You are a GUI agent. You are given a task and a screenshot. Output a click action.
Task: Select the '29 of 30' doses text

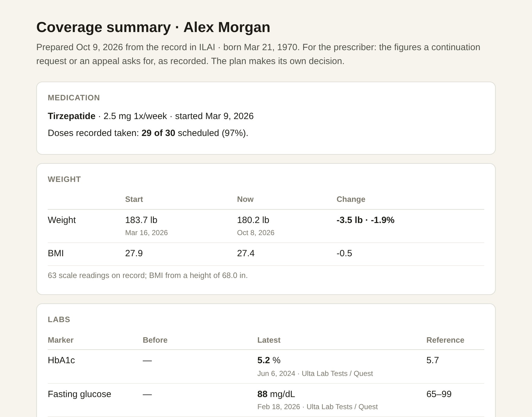point(158,133)
